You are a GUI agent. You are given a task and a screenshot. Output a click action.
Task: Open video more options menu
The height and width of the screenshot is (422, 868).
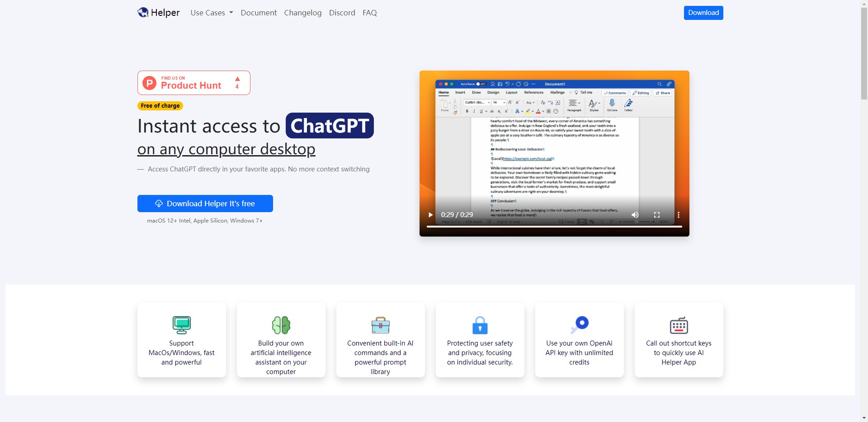[678, 215]
